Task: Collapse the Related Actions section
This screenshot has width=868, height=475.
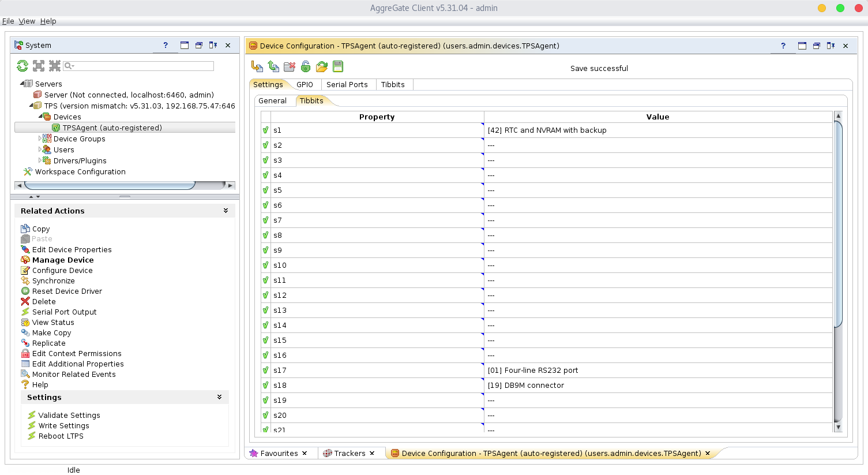Action: click(x=226, y=211)
